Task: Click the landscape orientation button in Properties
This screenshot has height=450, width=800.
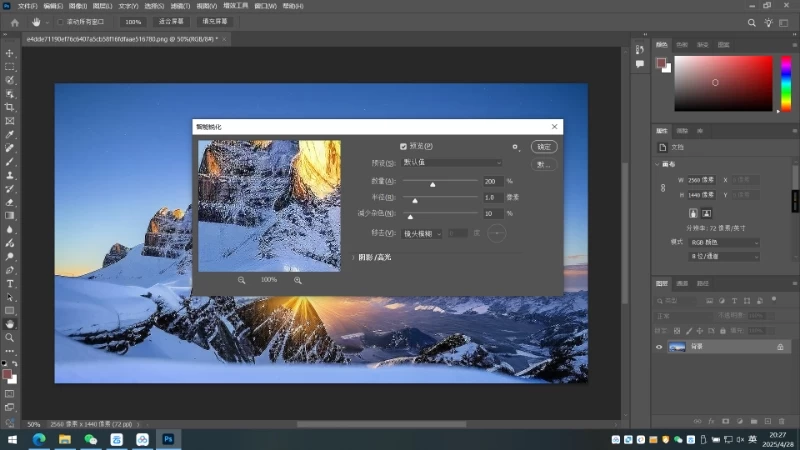Action: [x=707, y=213]
